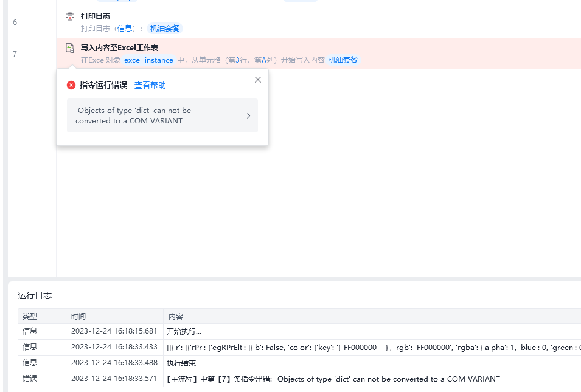Click the timestamp 16:18:33.433

114,347
